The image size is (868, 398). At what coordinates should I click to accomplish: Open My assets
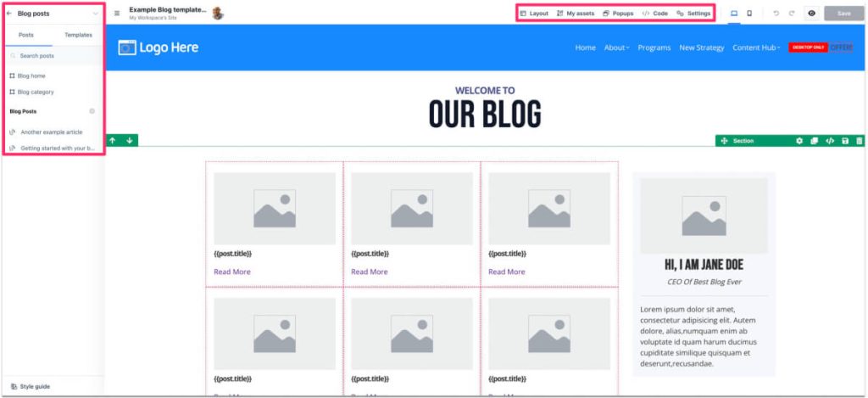coord(576,14)
